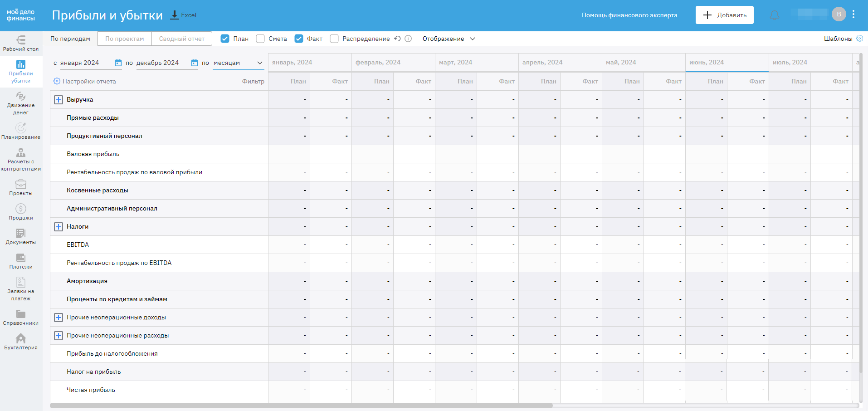Open Документы in the sidebar

21,237
